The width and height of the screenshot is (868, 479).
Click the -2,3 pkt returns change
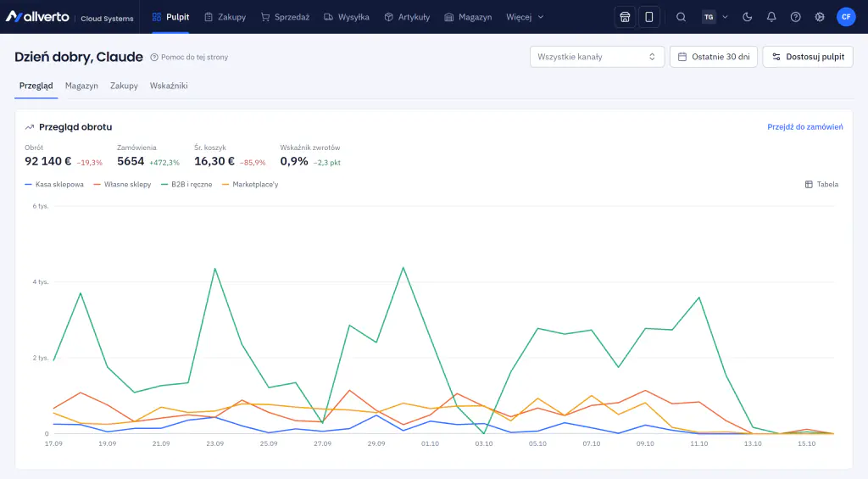click(327, 163)
